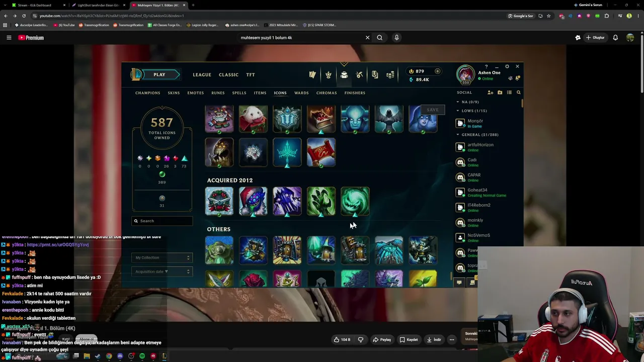Open the Chromas collection tab

pos(327,93)
